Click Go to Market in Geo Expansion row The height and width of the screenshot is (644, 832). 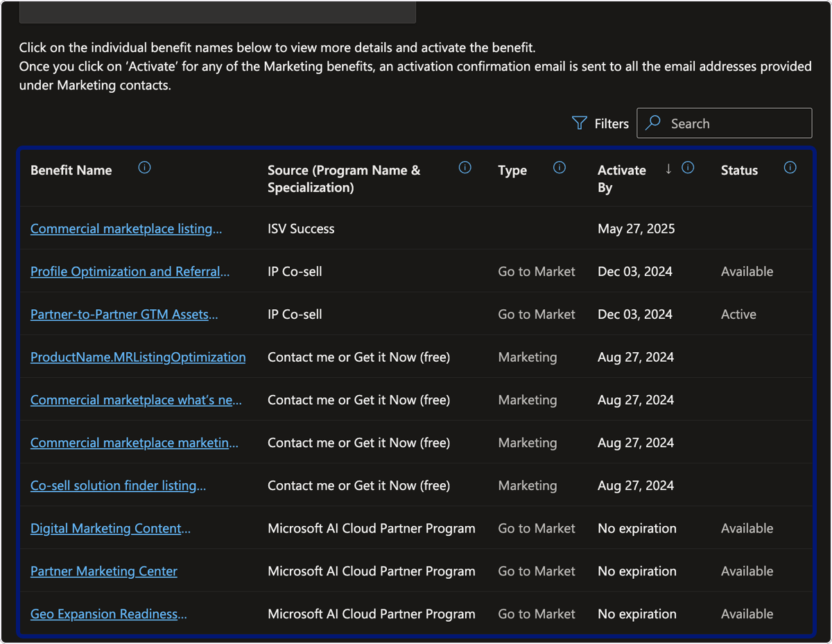point(537,614)
